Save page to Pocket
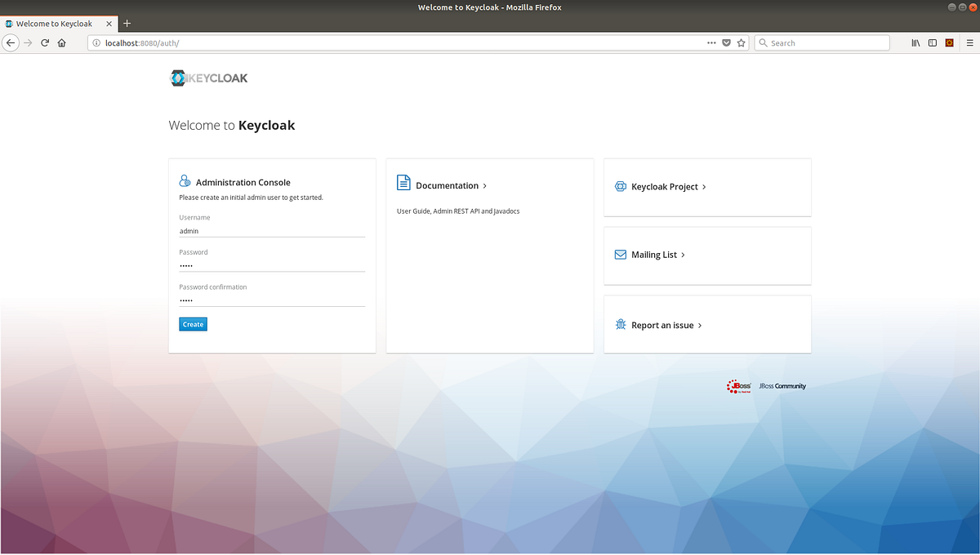This screenshot has height=555, width=980. (727, 42)
